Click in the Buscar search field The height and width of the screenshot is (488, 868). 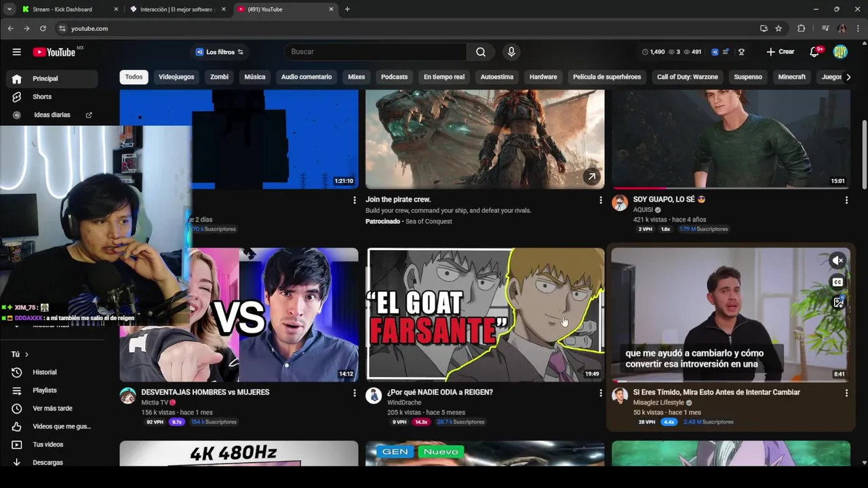tap(375, 52)
